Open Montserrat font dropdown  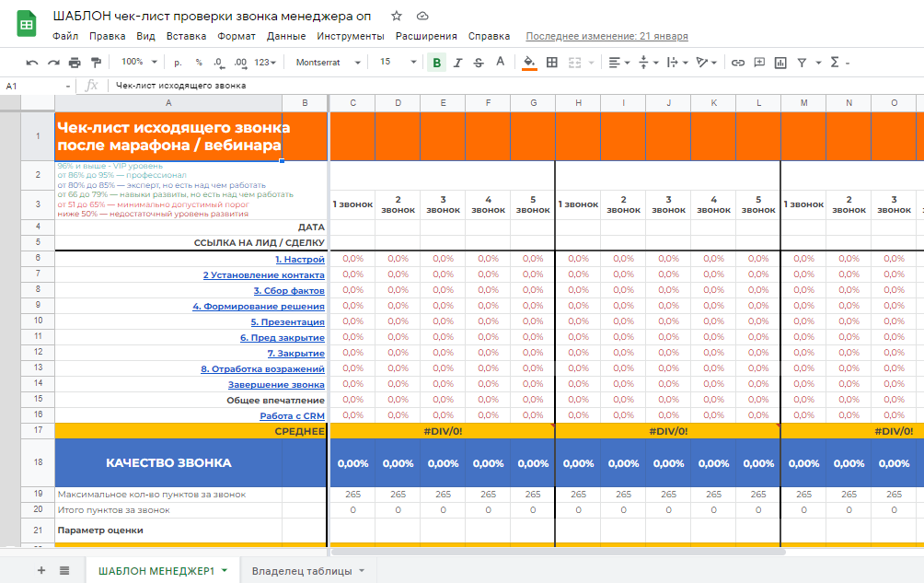tap(329, 63)
